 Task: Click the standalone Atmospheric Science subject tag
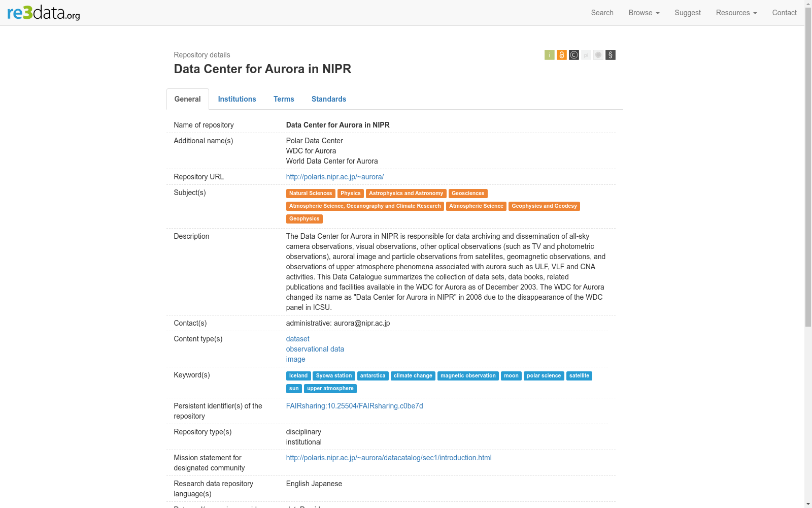[x=476, y=206]
